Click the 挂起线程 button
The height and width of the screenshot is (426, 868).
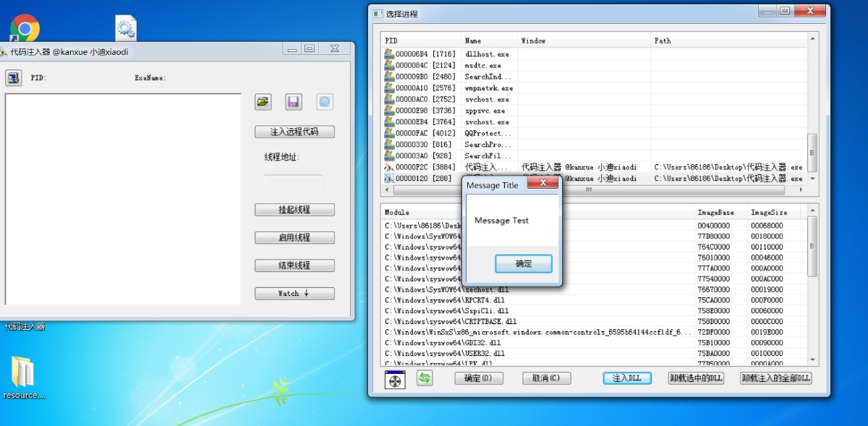point(294,210)
